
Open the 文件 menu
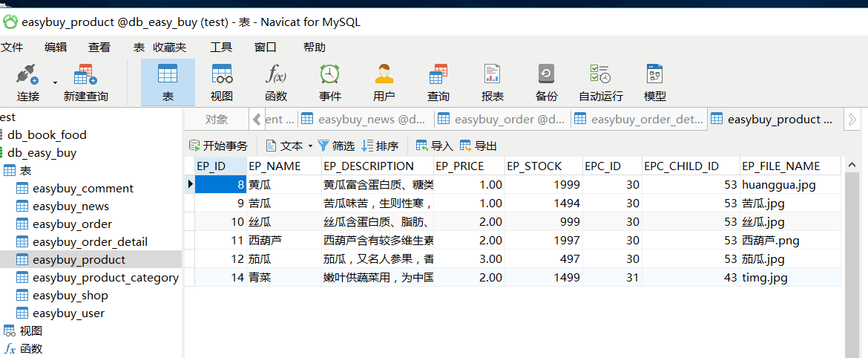12,48
